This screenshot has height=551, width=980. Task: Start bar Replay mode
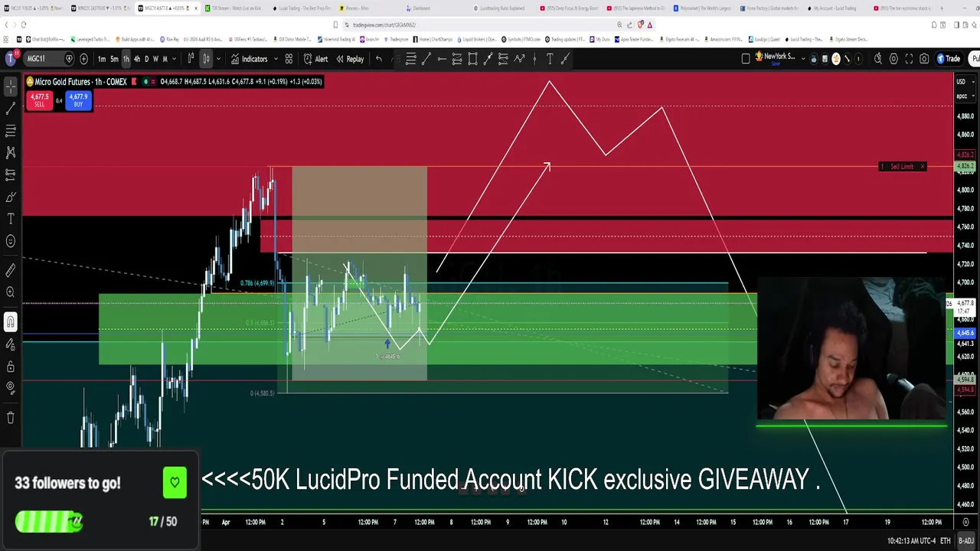coord(350,59)
